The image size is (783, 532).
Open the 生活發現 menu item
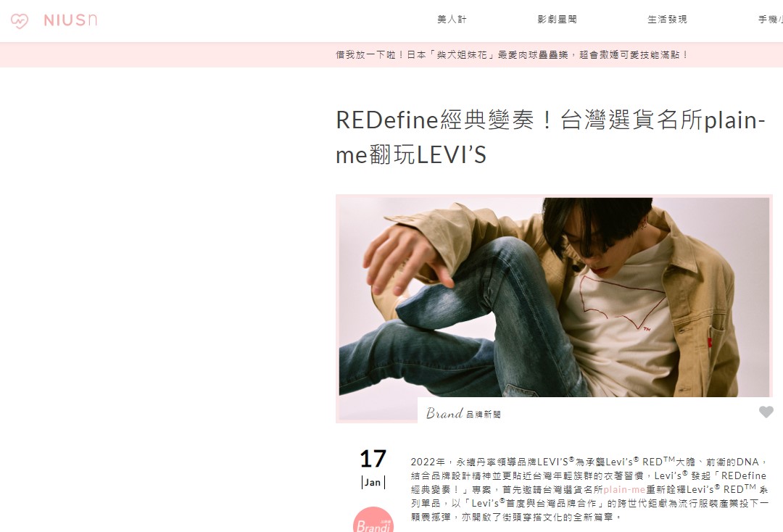667,20
